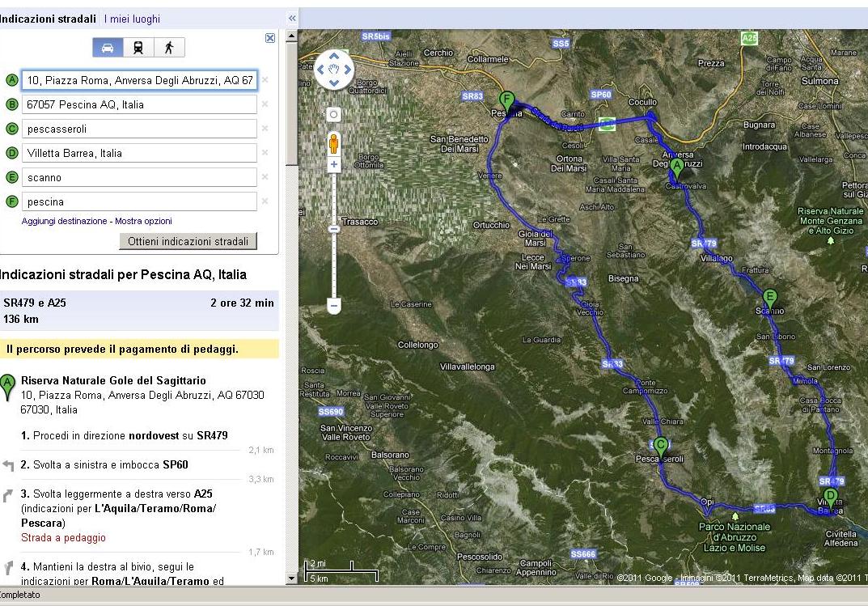Select public transit mode icon
The height and width of the screenshot is (606, 868).
pos(138,48)
